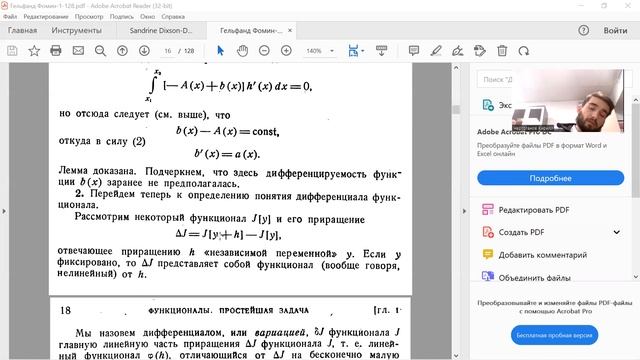Click the trash delete icon

tap(502, 51)
